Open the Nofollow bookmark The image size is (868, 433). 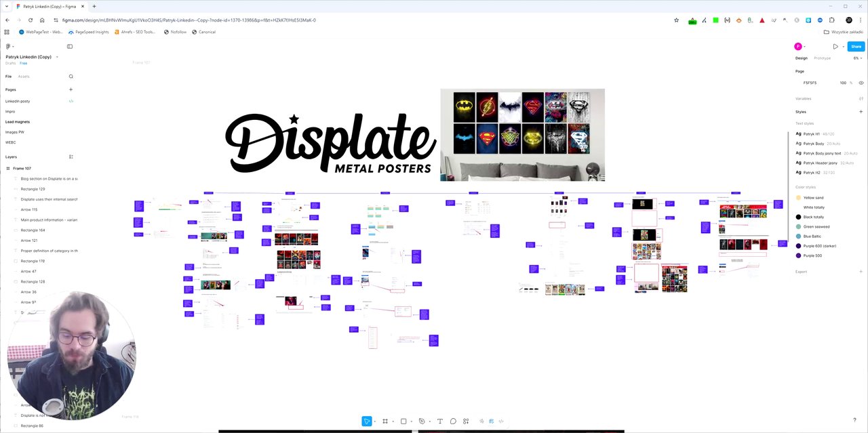pos(175,32)
